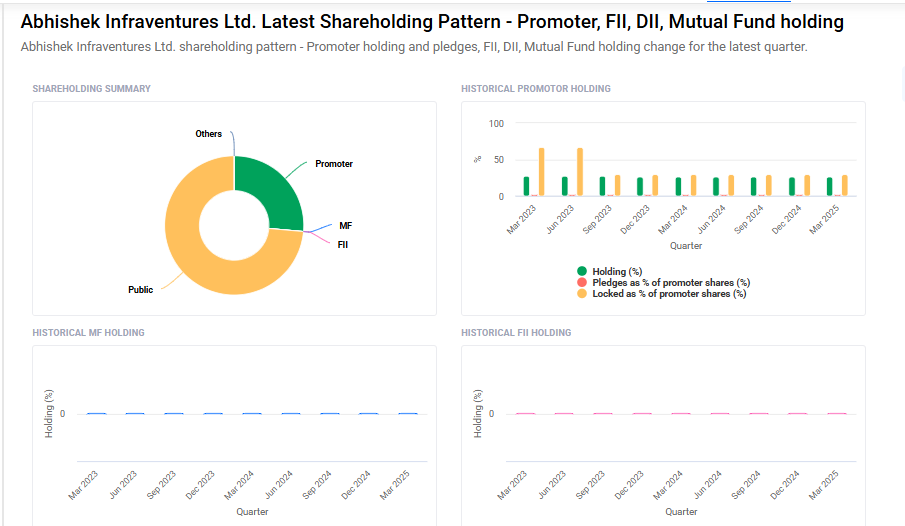Viewport: 905px width, 526px height.
Task: Click Sep 2024 label on MF chart axis
Action: point(316,485)
